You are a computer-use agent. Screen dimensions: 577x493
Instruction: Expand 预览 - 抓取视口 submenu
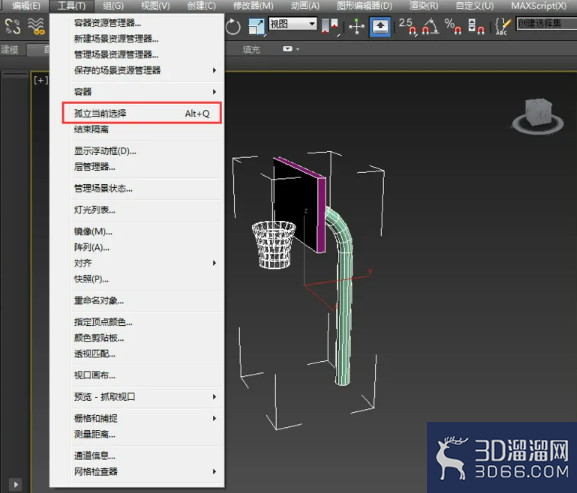tap(137, 397)
